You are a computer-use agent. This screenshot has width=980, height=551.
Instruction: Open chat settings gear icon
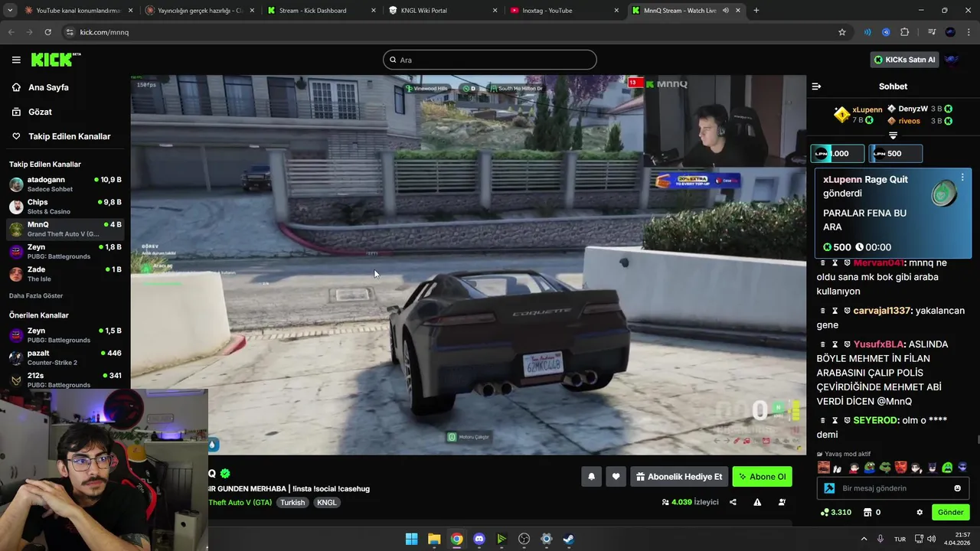click(x=920, y=512)
